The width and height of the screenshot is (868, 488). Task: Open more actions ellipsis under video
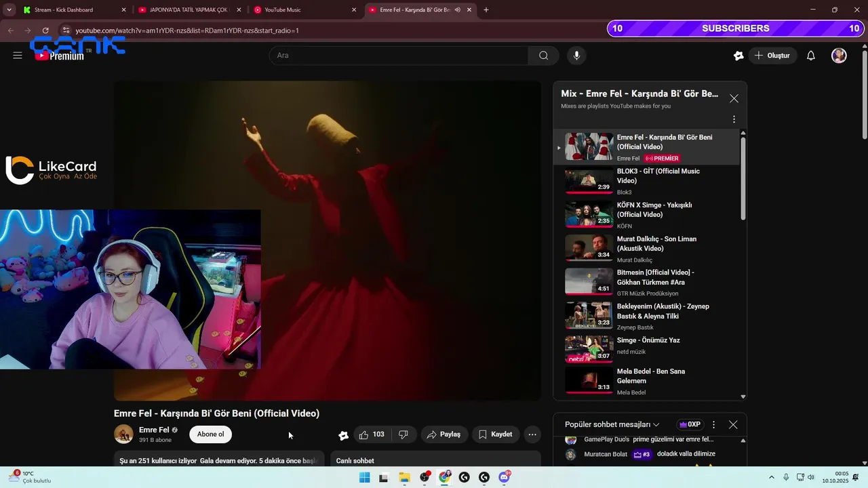532,434
